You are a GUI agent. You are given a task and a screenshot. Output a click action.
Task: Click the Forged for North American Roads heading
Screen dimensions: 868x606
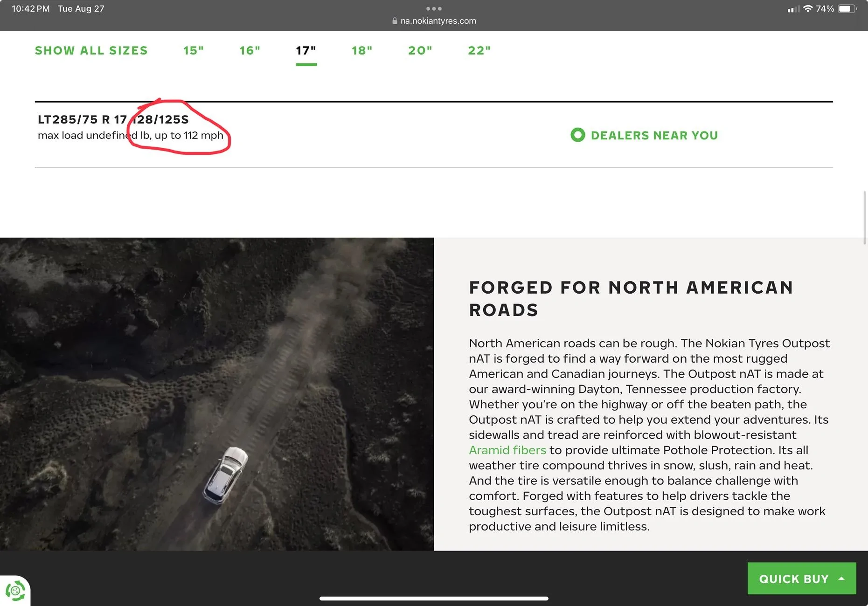click(631, 299)
